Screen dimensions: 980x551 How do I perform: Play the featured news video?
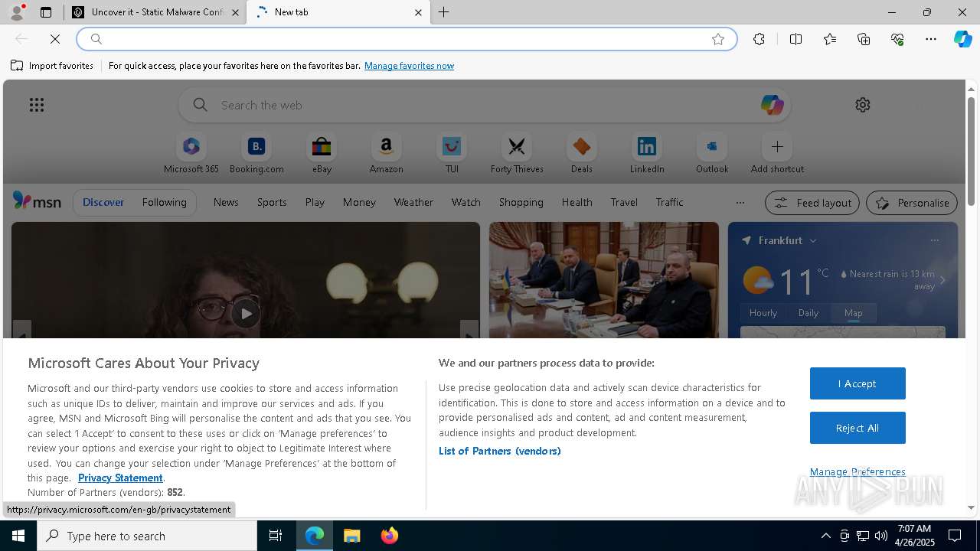coord(246,313)
